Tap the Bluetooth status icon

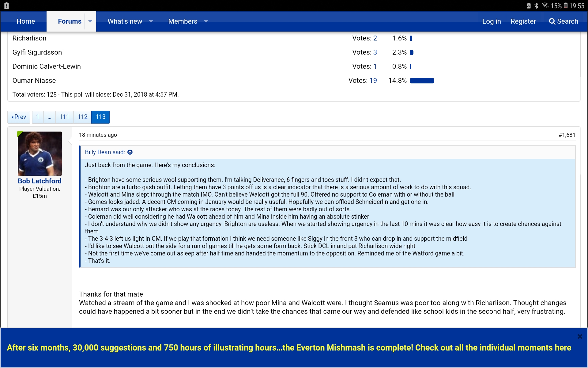point(536,6)
